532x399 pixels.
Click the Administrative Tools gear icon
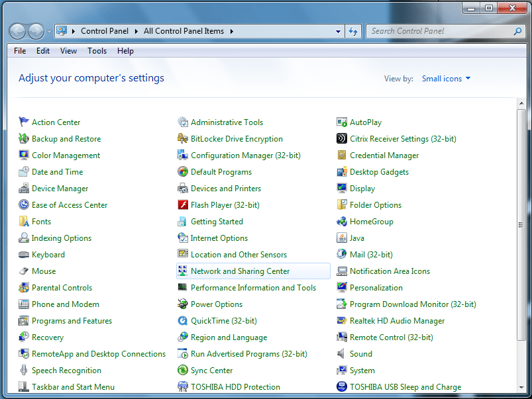pos(183,122)
